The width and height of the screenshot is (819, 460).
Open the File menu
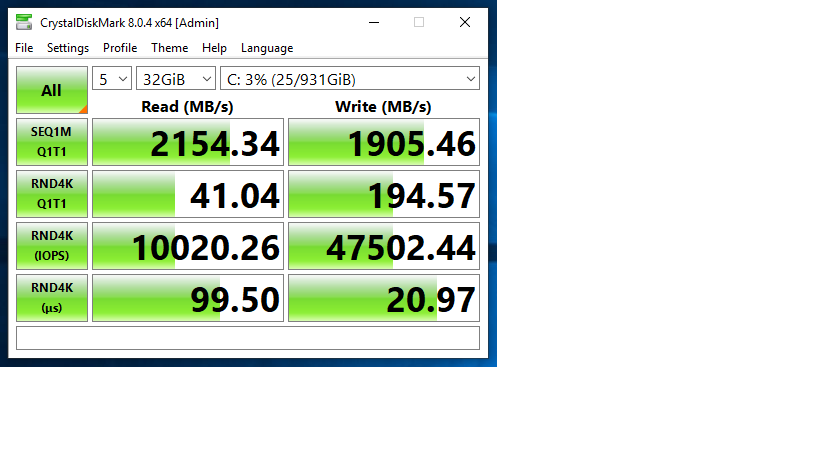pyautogui.click(x=24, y=48)
